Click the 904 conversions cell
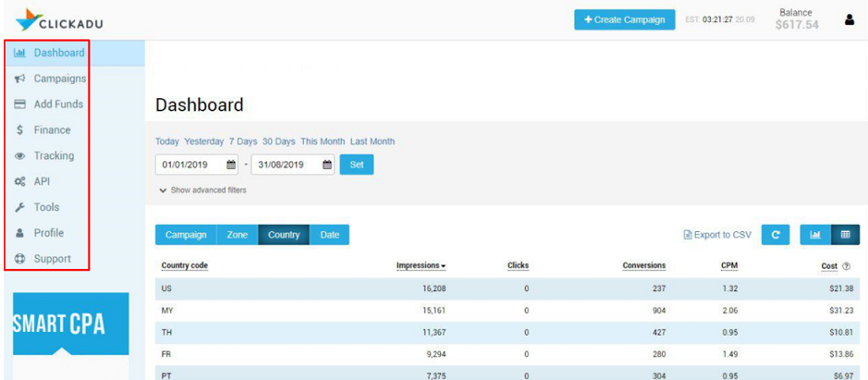868x380 pixels. pyautogui.click(x=658, y=311)
